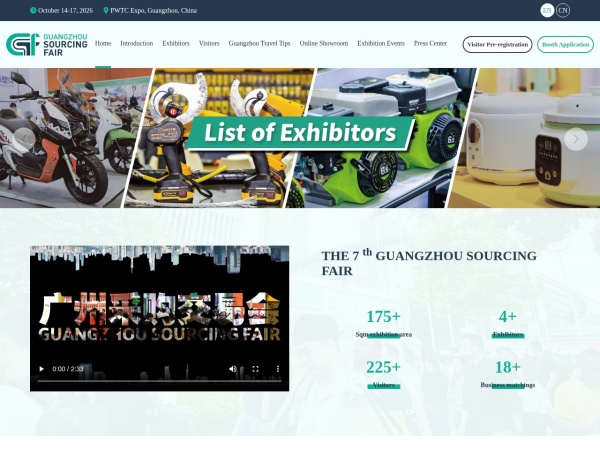
Task: Seek on the video progress bar
Action: pos(160,381)
